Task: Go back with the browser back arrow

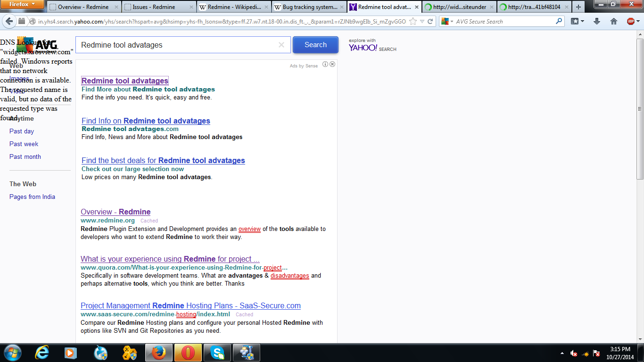Action: pos(9,21)
